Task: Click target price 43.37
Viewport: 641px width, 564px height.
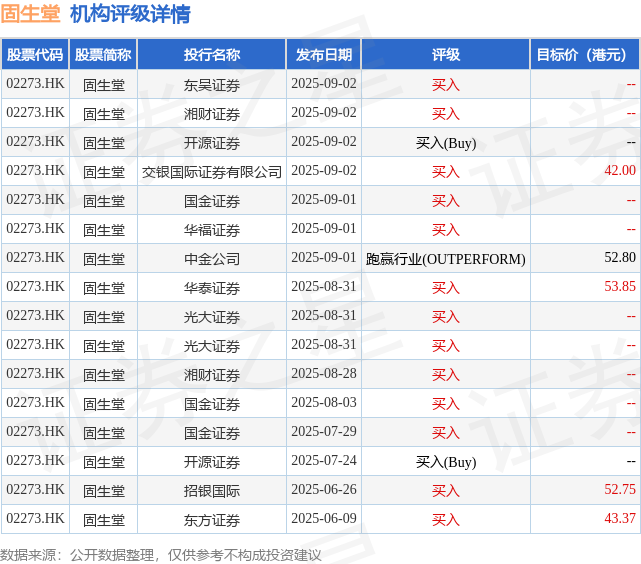Action: point(620,519)
